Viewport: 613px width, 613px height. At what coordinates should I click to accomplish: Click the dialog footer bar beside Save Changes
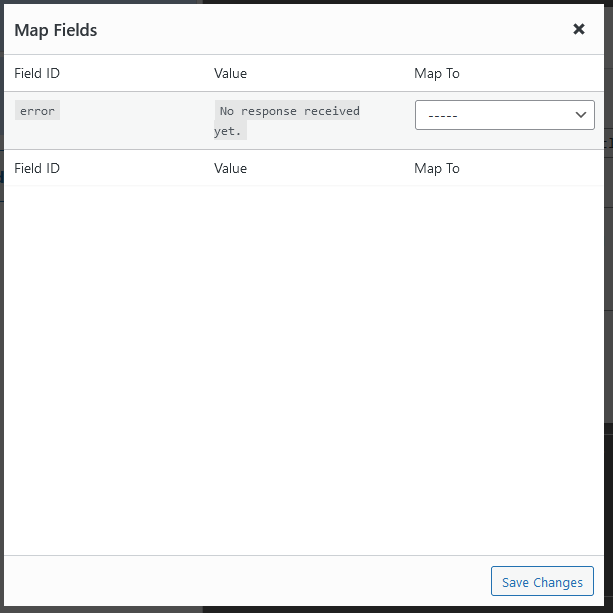[x=250, y=582]
